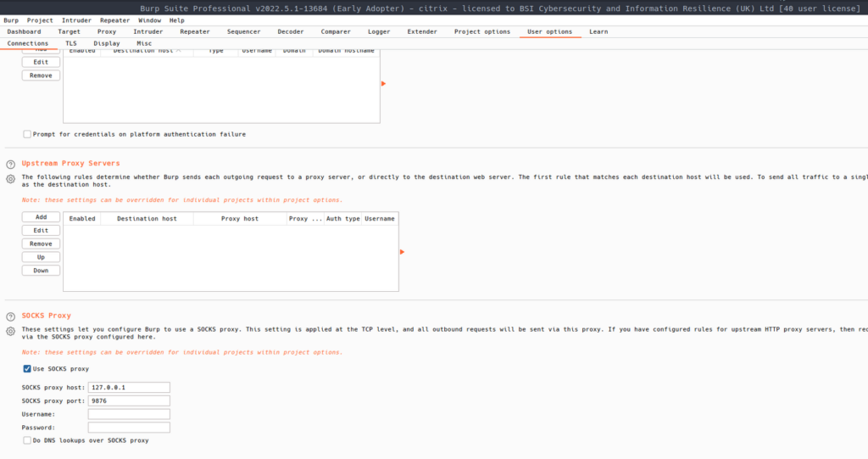
Task: Switch to the Intruder tab
Action: pos(147,31)
